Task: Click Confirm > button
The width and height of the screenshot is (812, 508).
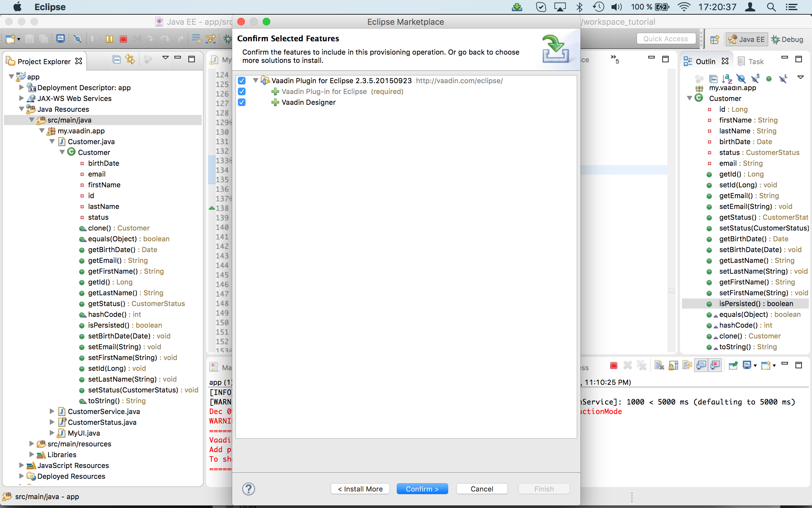Action: point(422,489)
